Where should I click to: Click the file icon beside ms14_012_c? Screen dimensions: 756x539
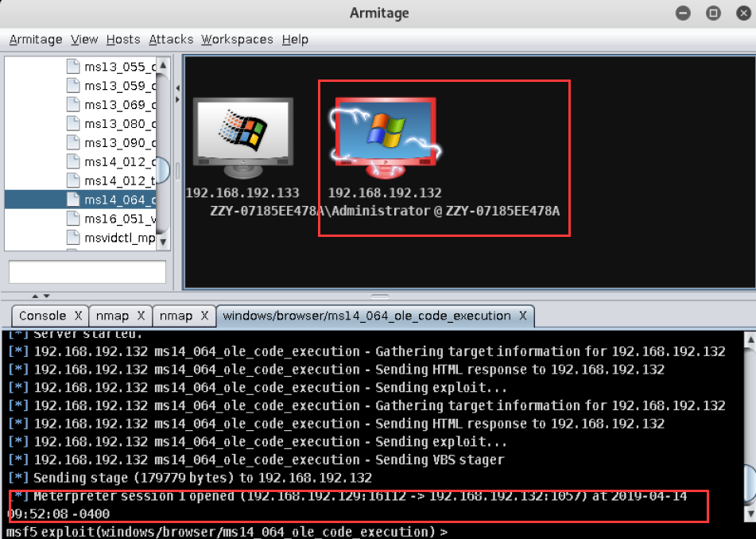point(73,161)
